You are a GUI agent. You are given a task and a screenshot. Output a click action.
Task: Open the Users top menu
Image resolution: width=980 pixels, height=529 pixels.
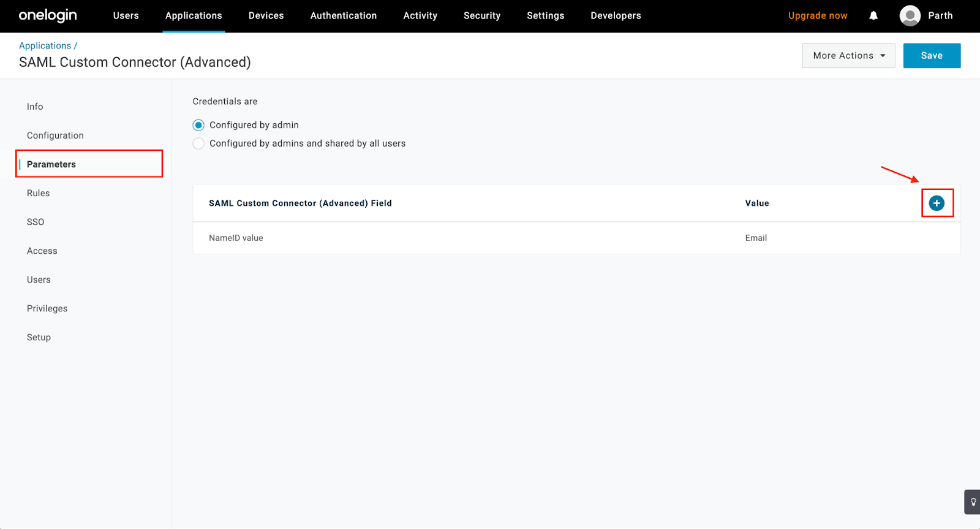[126, 16]
